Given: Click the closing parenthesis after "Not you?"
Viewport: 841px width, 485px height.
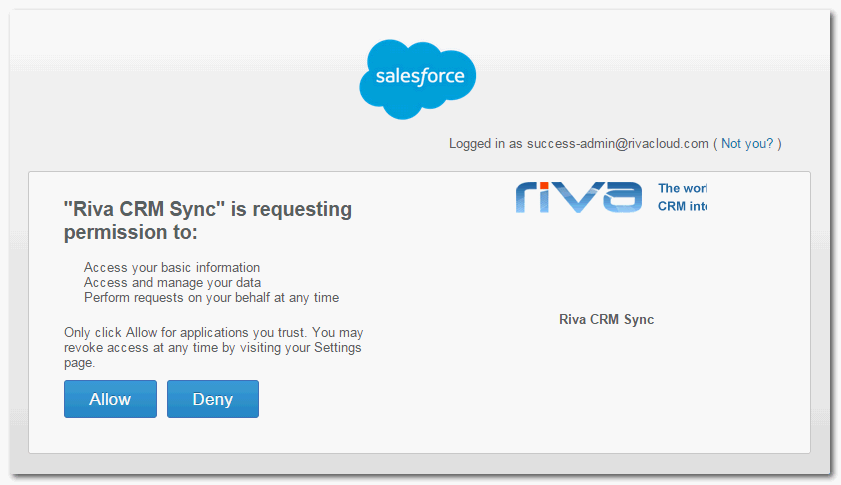Looking at the screenshot, I should (780, 144).
